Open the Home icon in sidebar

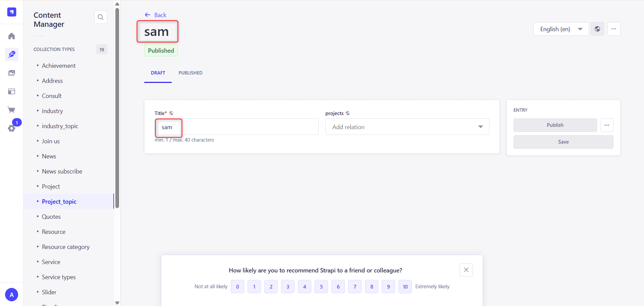pyautogui.click(x=12, y=36)
